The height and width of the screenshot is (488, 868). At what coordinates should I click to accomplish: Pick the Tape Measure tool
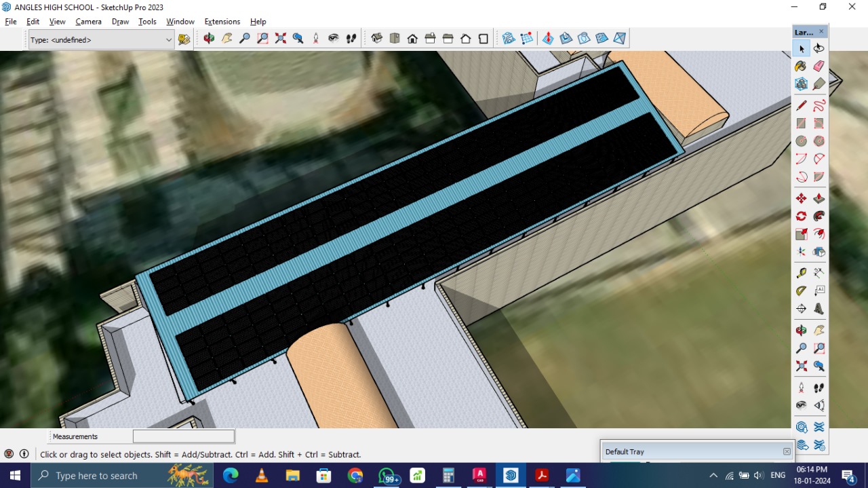coord(802,273)
